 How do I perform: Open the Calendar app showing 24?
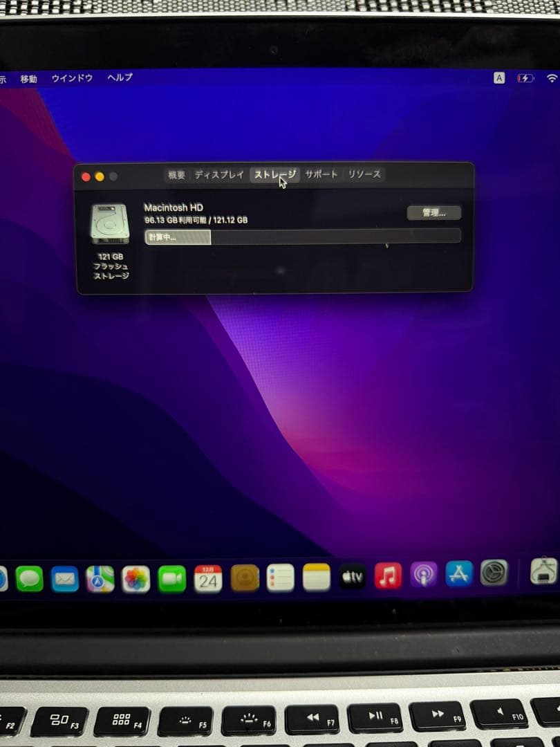(x=207, y=578)
